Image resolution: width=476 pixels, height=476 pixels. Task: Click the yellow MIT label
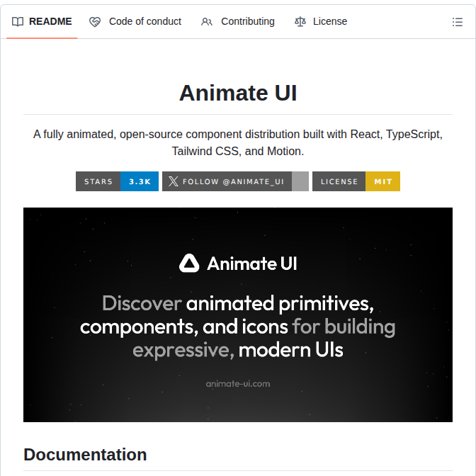(x=382, y=181)
